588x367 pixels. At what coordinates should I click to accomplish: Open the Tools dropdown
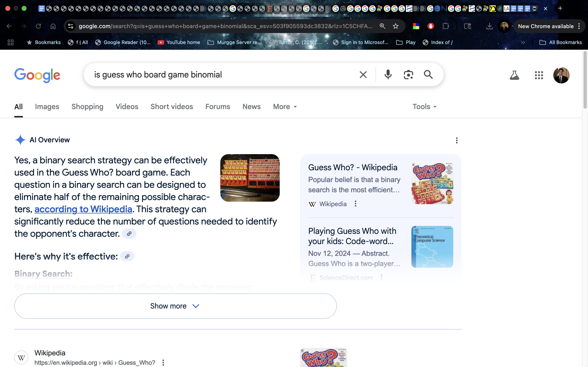[424, 107]
